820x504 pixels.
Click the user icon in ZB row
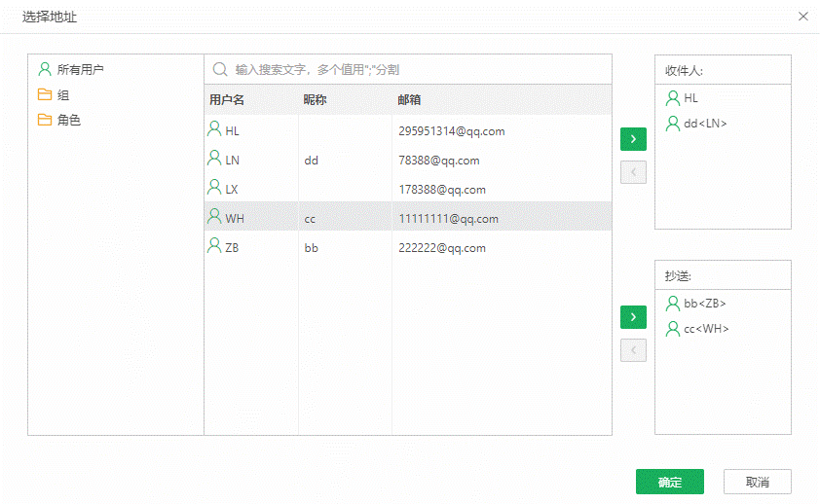(x=214, y=245)
